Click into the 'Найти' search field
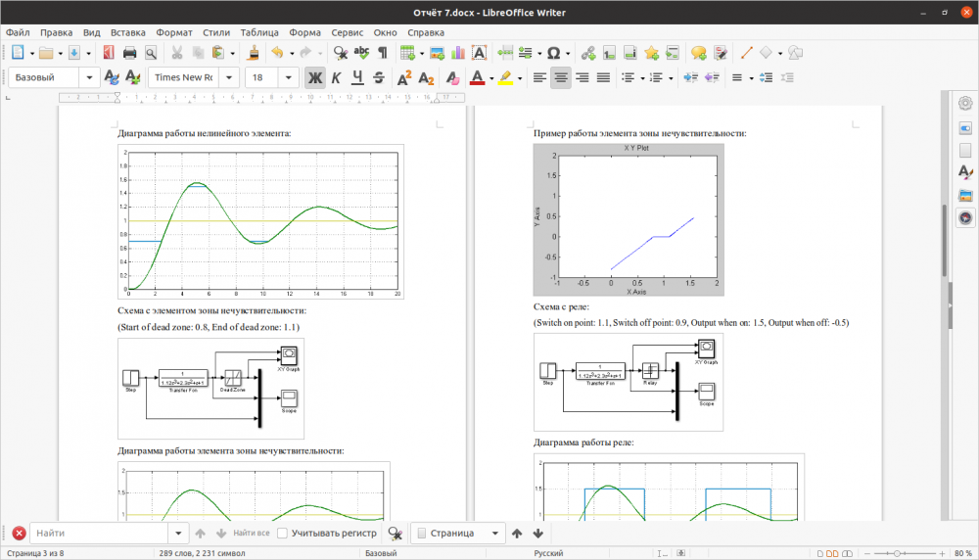The width and height of the screenshot is (979, 560). [x=98, y=534]
